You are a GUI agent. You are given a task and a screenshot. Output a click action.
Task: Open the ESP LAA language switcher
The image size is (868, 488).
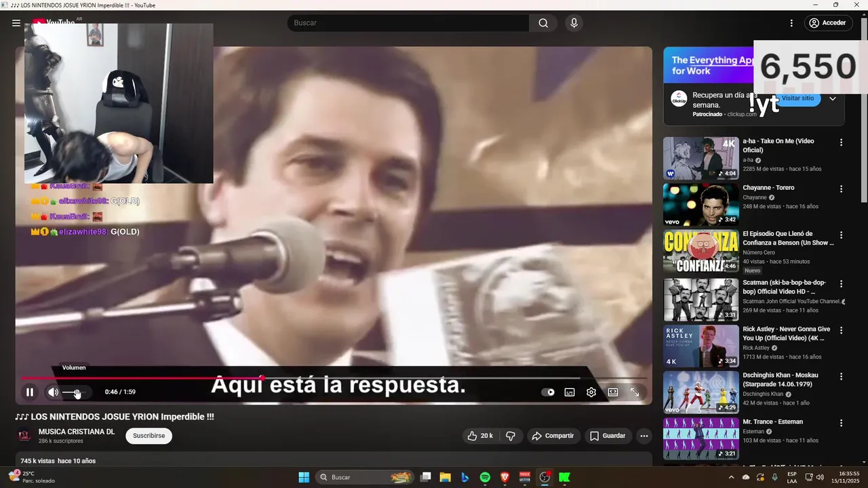click(792, 477)
